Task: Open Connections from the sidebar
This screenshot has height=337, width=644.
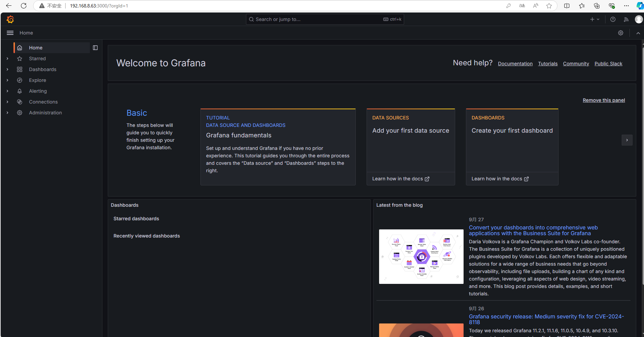Action: pyautogui.click(x=43, y=102)
